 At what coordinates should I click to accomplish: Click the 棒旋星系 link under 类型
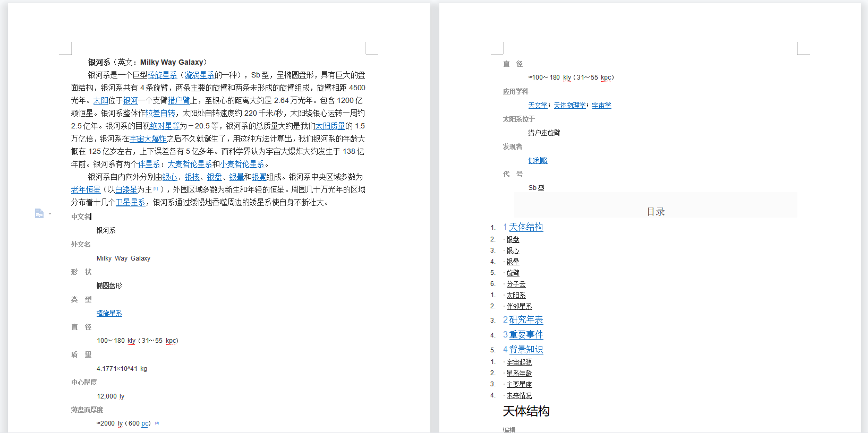(x=109, y=314)
